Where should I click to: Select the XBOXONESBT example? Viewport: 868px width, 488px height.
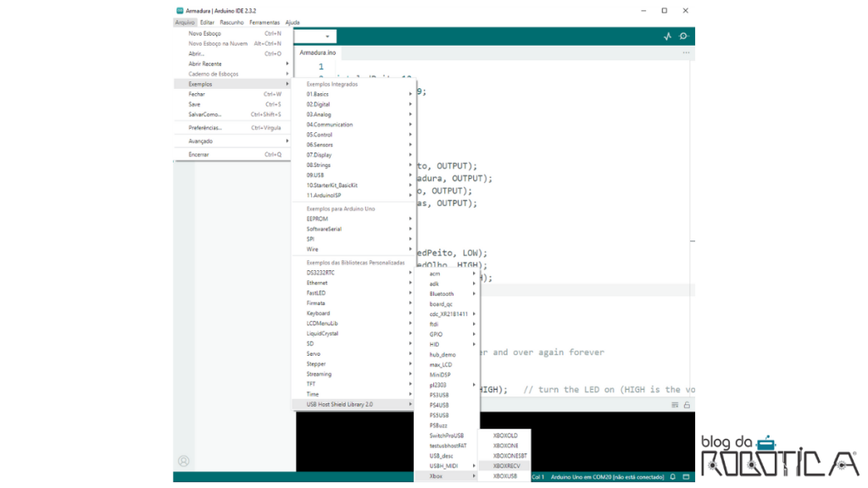505,456
